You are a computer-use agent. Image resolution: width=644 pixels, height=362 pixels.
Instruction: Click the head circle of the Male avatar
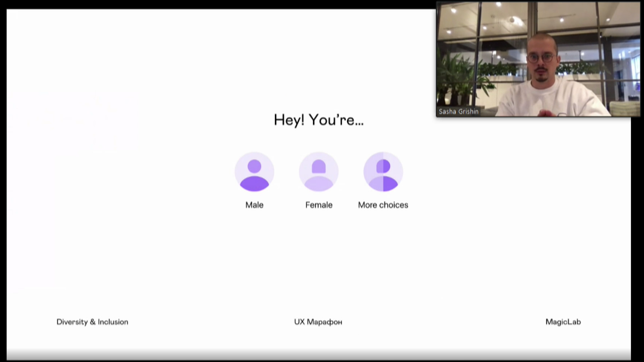pyautogui.click(x=254, y=167)
